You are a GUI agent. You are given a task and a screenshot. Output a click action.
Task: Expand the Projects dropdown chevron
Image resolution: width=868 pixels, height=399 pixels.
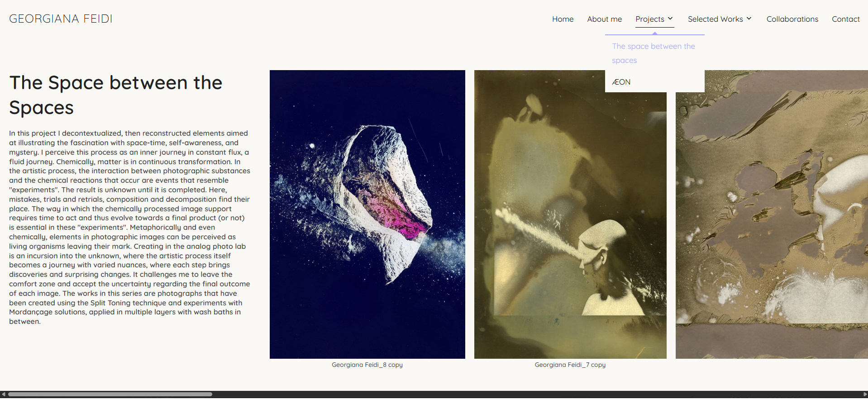[670, 19]
